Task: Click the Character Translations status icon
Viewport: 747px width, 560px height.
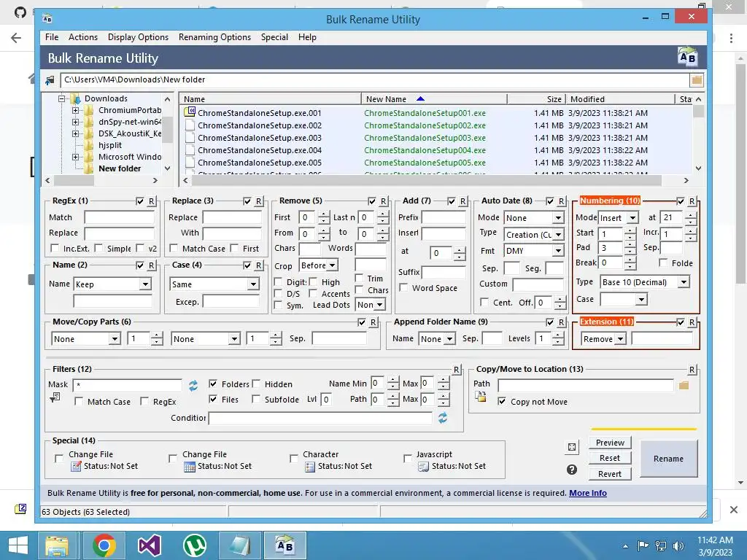Action: point(309,466)
